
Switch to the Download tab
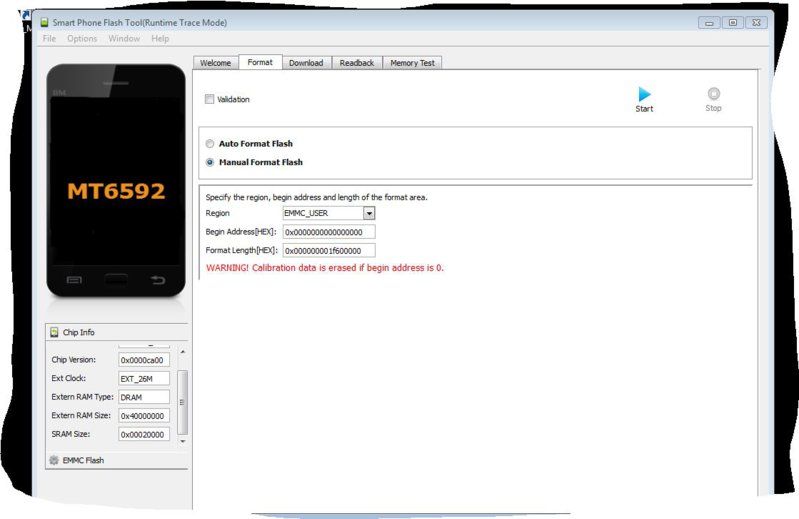point(306,63)
